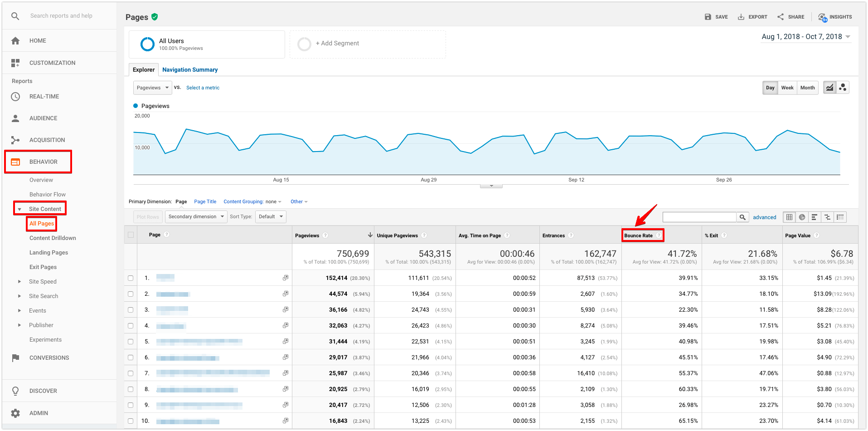868x431 pixels.
Task: Check the row 3 checkbox
Action: pos(131,310)
